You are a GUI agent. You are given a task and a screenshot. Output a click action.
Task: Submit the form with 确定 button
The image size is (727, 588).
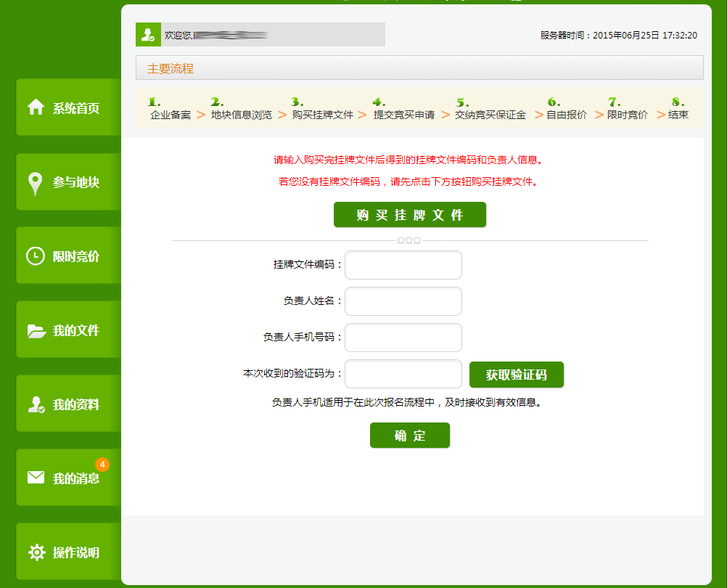click(410, 436)
